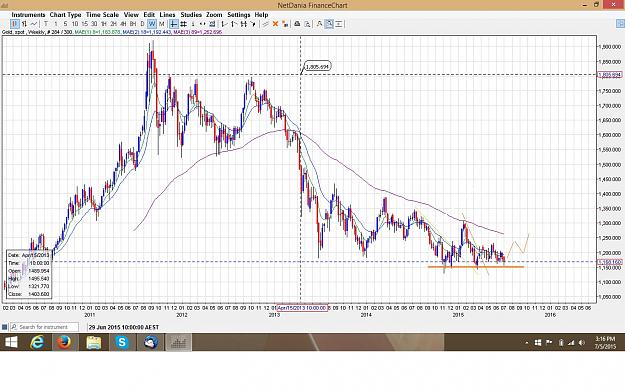Open the Settings menu
Screen dimensions: 625x392
239,15
